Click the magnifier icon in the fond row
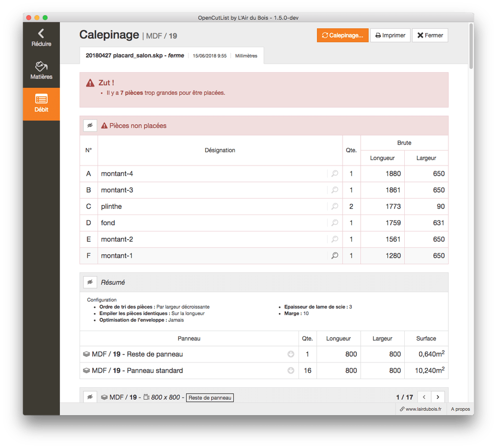 335,223
